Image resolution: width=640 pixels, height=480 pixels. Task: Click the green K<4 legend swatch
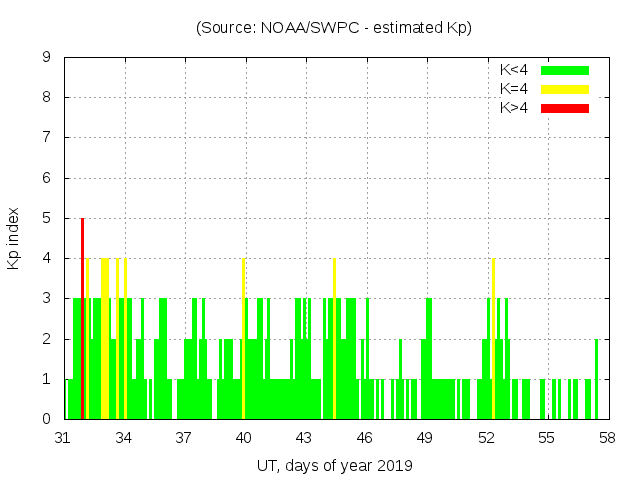coord(565,70)
